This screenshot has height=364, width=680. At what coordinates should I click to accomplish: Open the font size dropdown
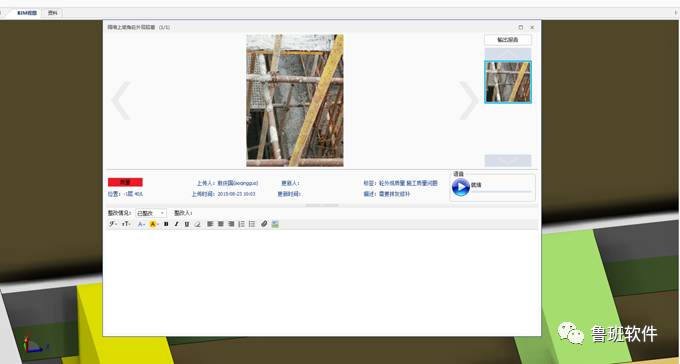coord(126,224)
